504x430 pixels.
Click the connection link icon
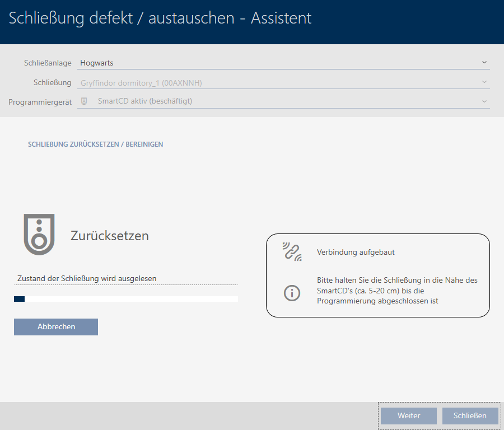point(292,252)
